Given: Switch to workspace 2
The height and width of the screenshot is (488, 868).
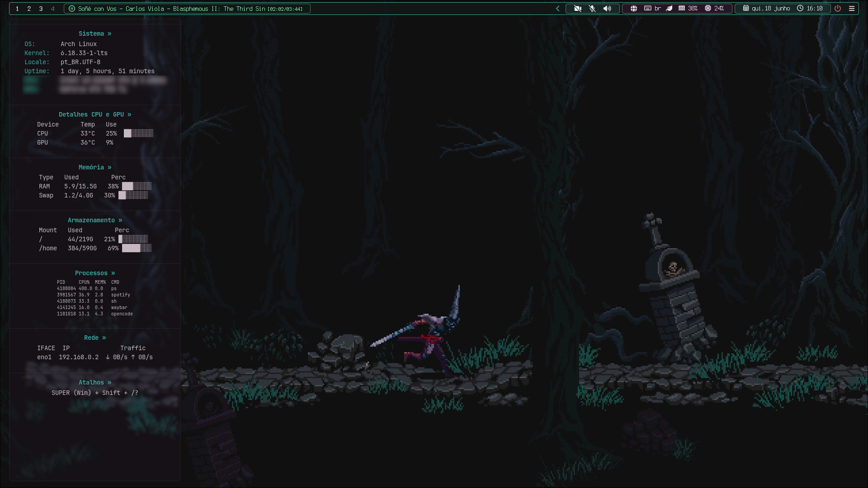Looking at the screenshot, I should 29,9.
